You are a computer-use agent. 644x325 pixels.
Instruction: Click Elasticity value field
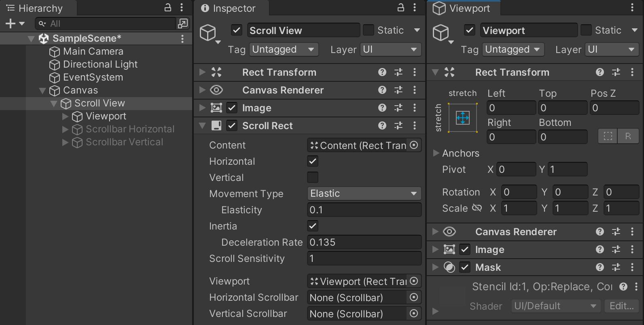(364, 210)
